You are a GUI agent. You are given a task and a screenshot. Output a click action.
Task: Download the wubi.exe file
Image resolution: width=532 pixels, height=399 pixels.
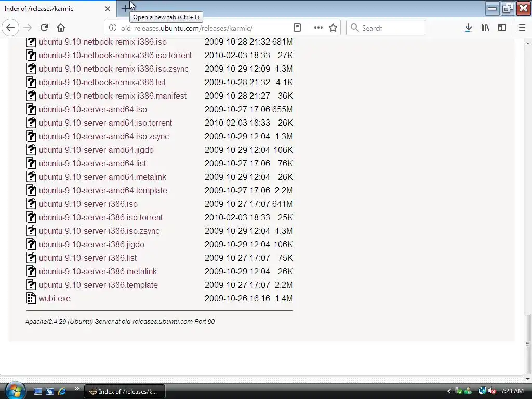pos(55,299)
